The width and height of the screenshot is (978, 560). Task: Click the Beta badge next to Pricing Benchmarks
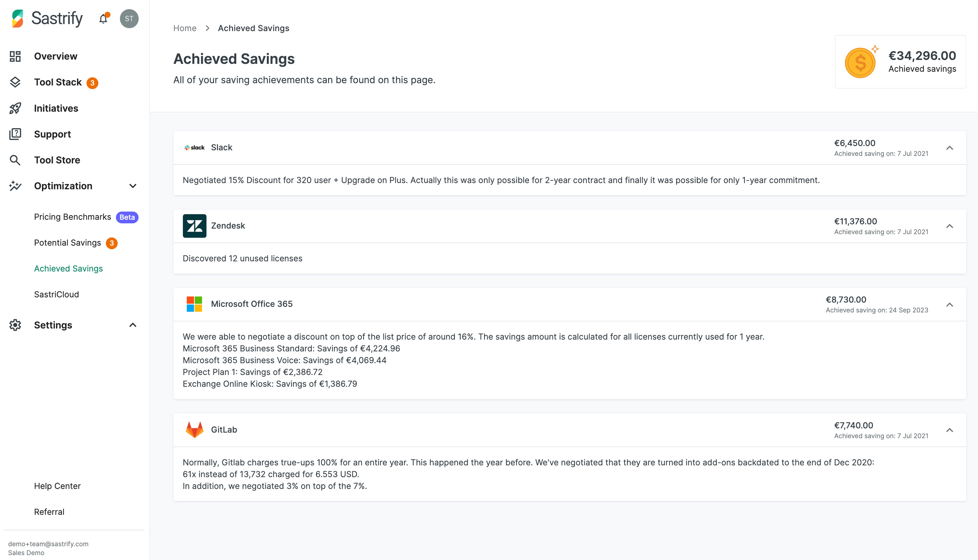(x=127, y=217)
